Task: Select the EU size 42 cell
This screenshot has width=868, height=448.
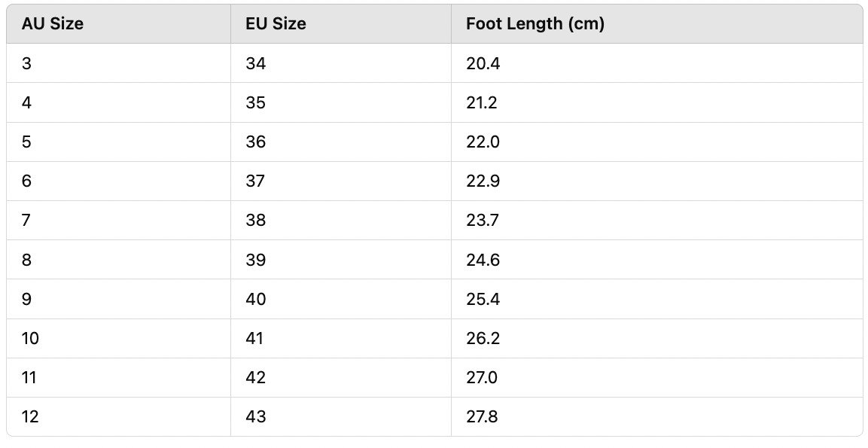Action: (x=256, y=377)
